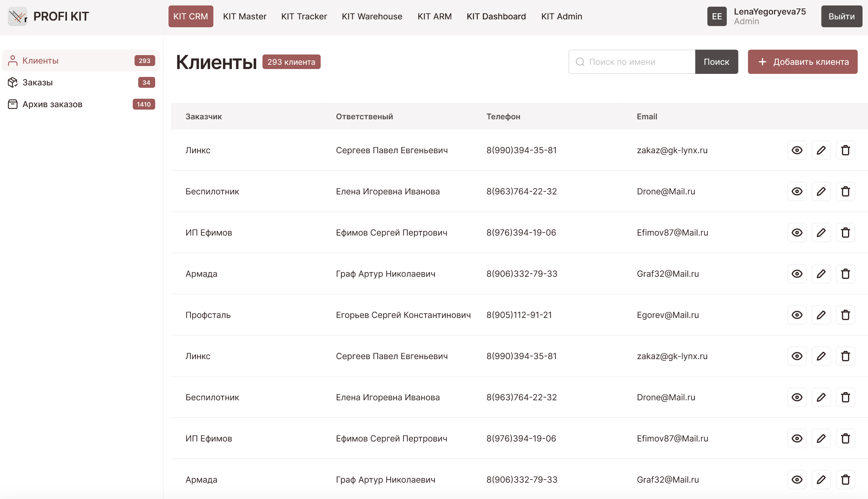View first Линкс client via eye icon

tap(797, 150)
